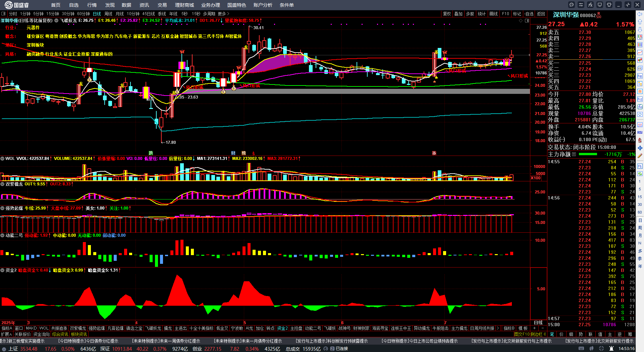The width and height of the screenshot is (644, 352).
Task: Select the 主力擒龙 indicator tab
Action: point(459,328)
